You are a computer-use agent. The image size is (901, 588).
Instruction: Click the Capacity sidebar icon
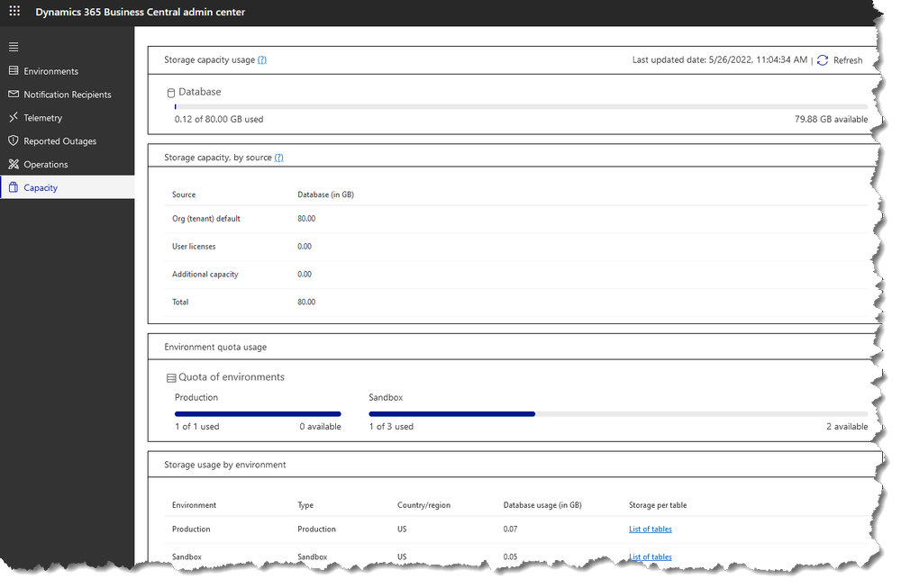14,187
